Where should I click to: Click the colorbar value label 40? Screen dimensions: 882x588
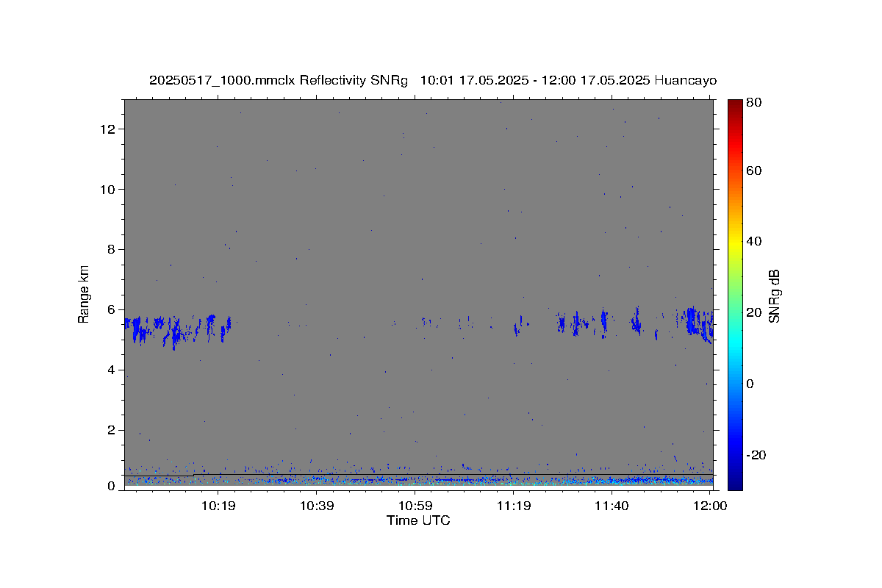(754, 241)
